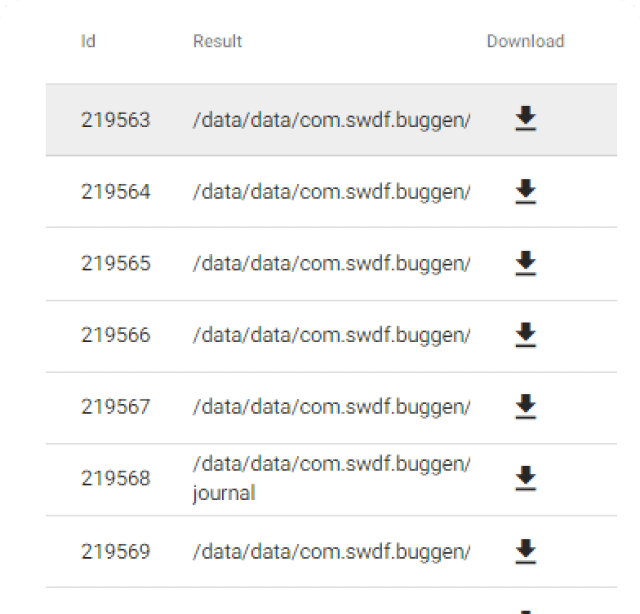Select Id cell 219569

click(x=116, y=552)
